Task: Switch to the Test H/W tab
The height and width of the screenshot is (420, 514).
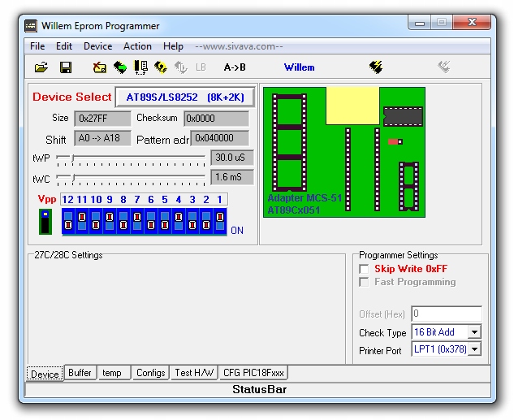Action: tap(194, 373)
